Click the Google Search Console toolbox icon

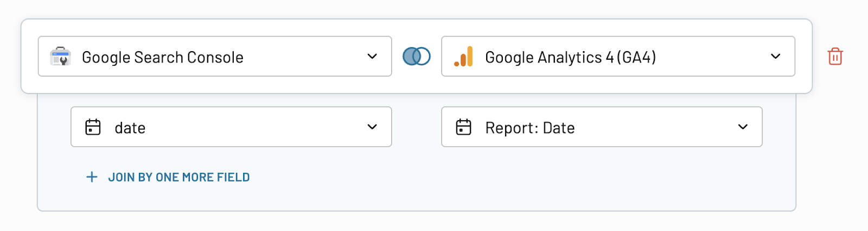coord(60,57)
